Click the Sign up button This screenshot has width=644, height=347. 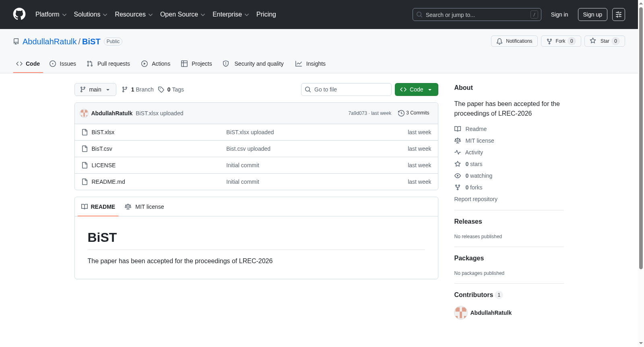tap(592, 15)
